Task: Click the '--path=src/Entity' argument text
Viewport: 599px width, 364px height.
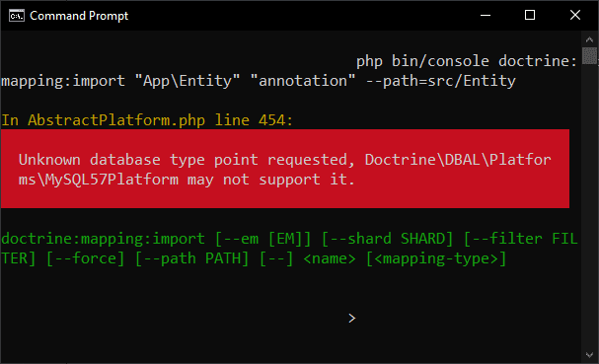Action: point(441,81)
